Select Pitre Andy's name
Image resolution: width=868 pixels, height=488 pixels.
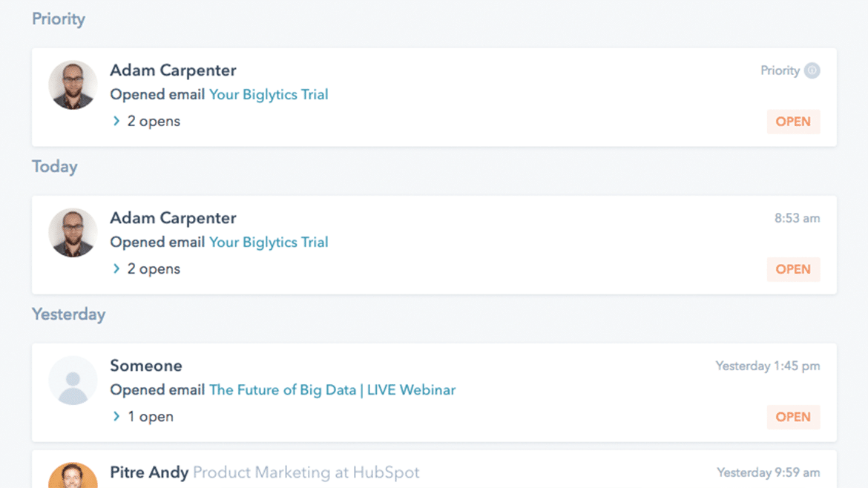(147, 472)
